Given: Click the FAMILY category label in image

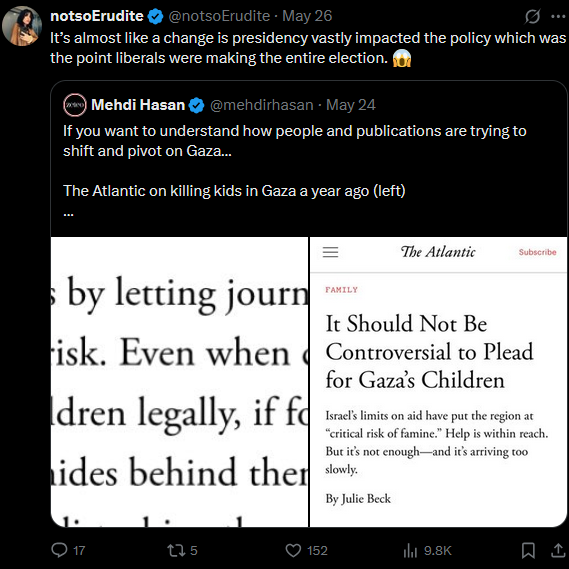Looking at the screenshot, I should (341, 290).
